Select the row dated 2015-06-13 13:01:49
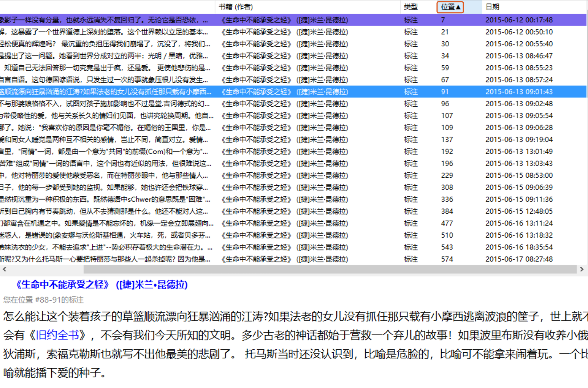588x388 pixels. (x=519, y=151)
